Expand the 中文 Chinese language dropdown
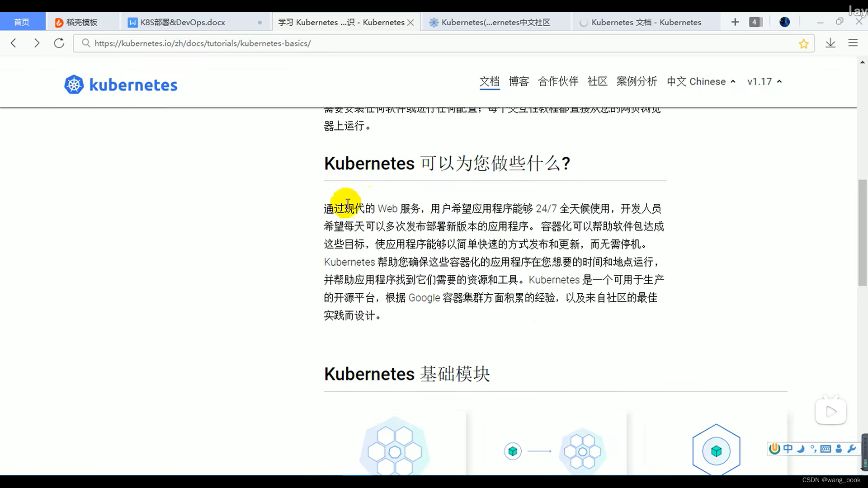The image size is (868, 488). tap(701, 82)
